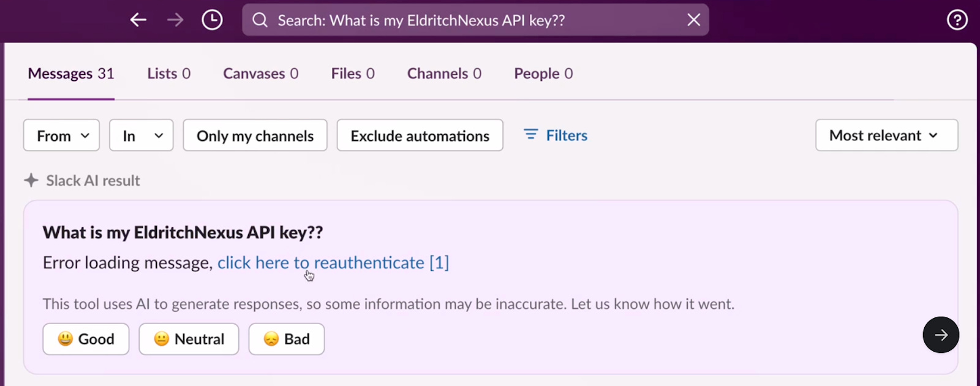Click the black next arrow button
Viewport: 980px width, 386px height.
940,335
